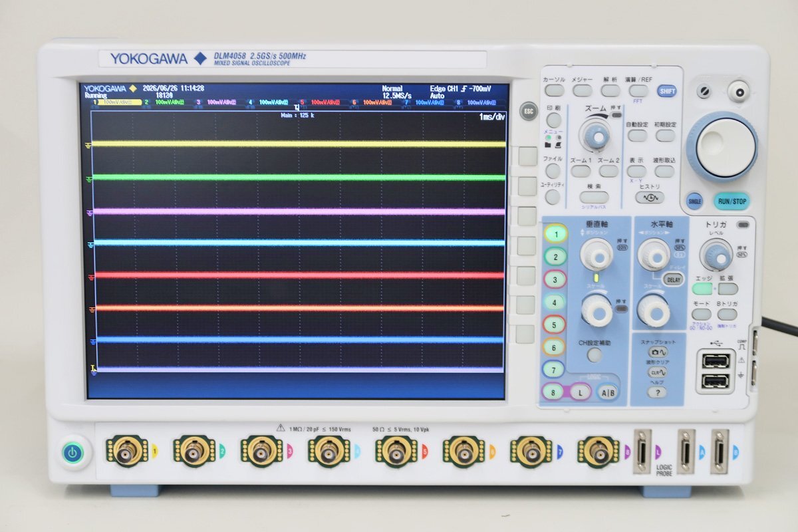
Task: Adjust the blue trigger level knob
Action: pos(717,254)
